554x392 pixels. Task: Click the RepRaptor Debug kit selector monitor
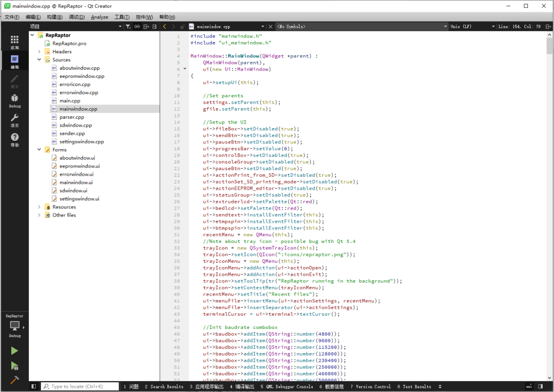coord(14,326)
